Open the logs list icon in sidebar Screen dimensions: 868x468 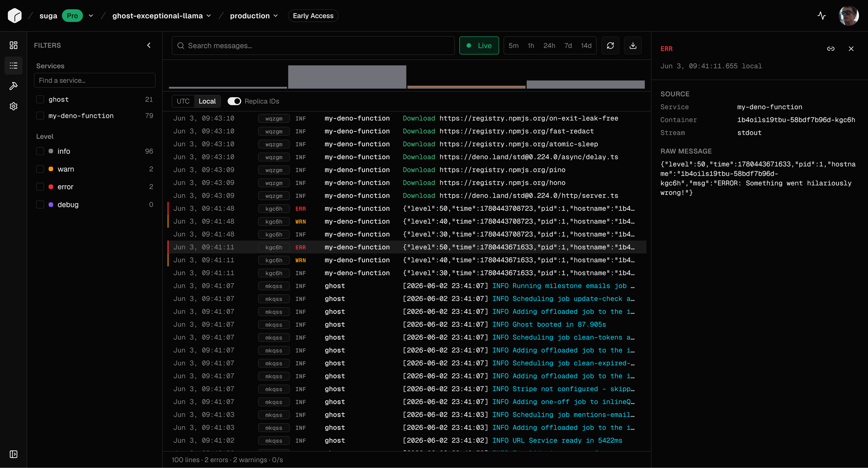pyautogui.click(x=14, y=65)
